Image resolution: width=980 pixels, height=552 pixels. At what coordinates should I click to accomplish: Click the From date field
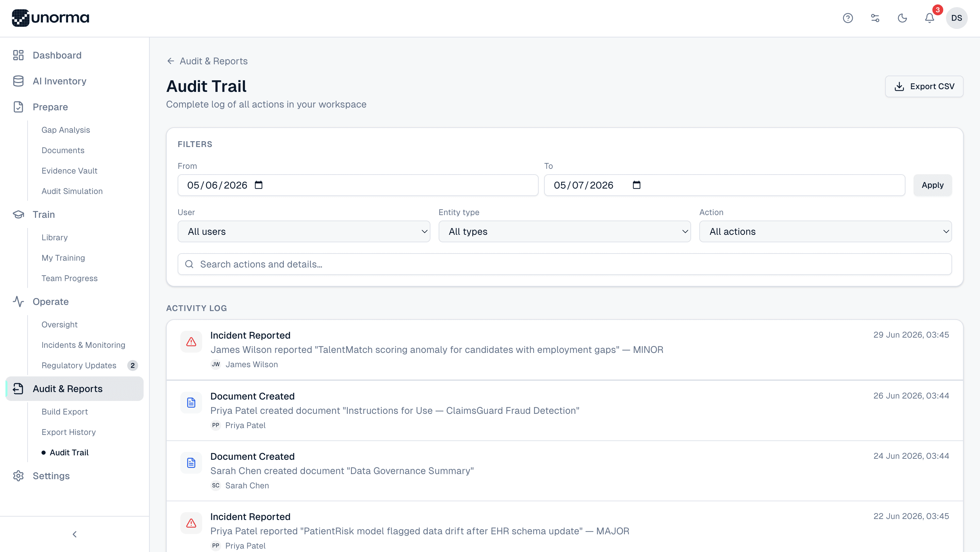[x=358, y=185]
